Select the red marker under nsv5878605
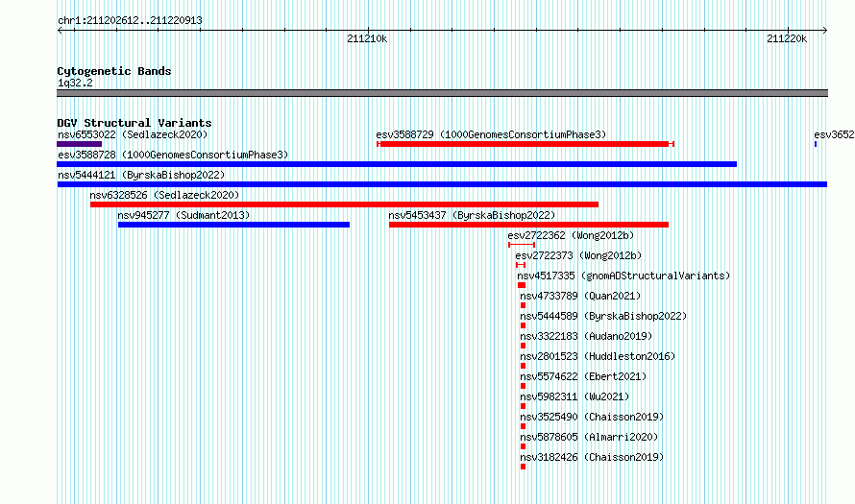855x504 pixels. pyautogui.click(x=523, y=446)
